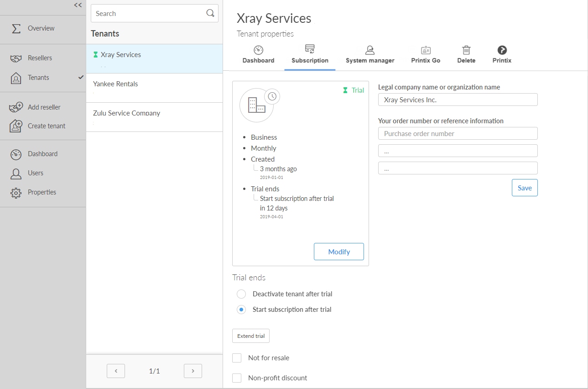This screenshot has height=389, width=588.
Task: Click the System manager icon
Action: 369,50
